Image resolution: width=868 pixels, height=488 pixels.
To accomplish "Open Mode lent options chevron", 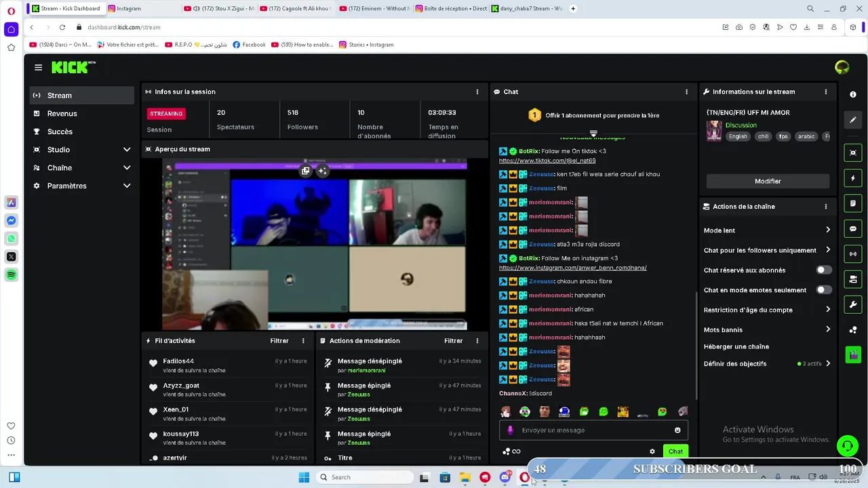I will point(828,230).
